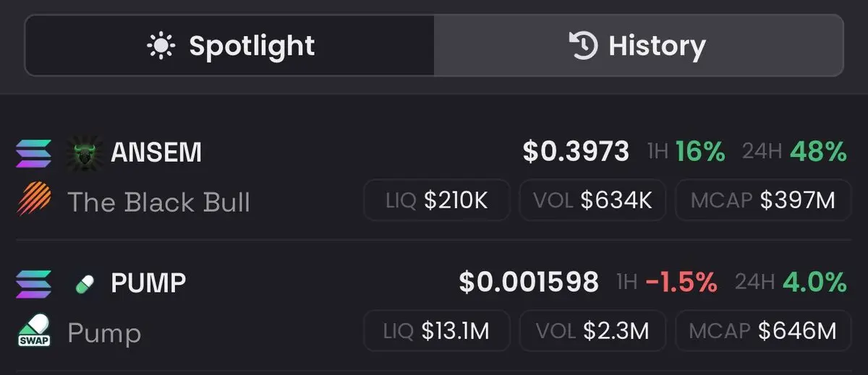Click the ANSEM price $0.3973

point(576,152)
